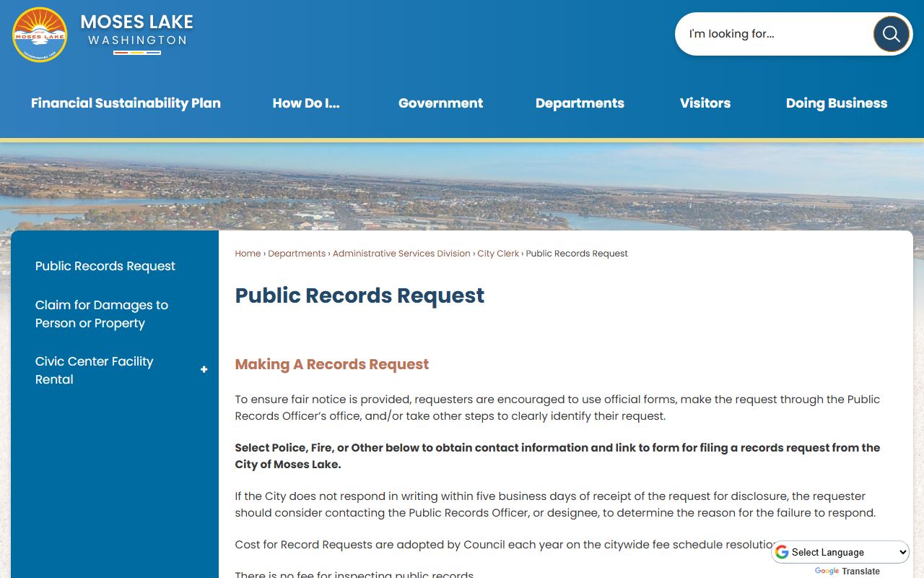The height and width of the screenshot is (578, 924).
Task: Expand the Civic Center Facility Rental submenu
Action: 204,370
